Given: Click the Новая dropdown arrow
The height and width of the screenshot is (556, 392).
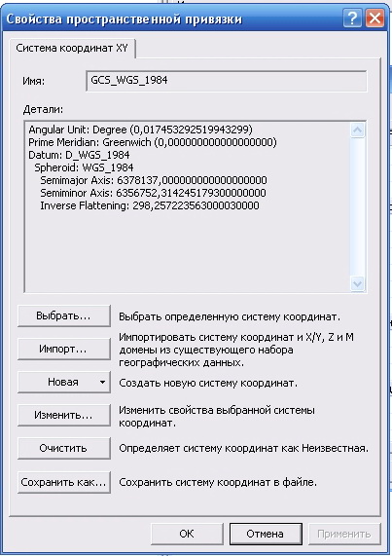Looking at the screenshot, I should coord(102,383).
